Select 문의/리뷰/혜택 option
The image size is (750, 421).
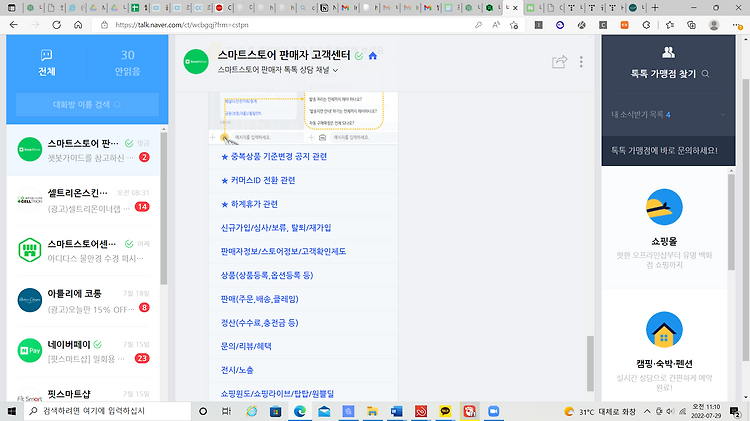pos(246,346)
